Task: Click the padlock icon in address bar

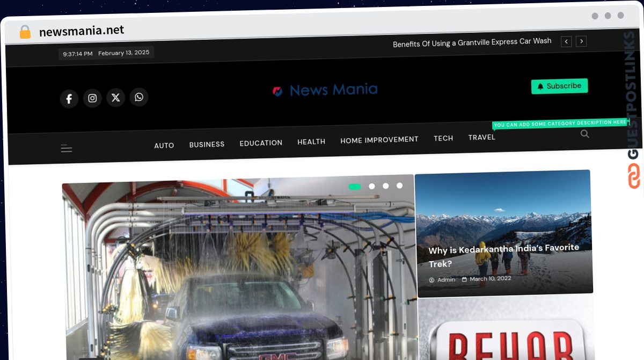Action: click(25, 32)
